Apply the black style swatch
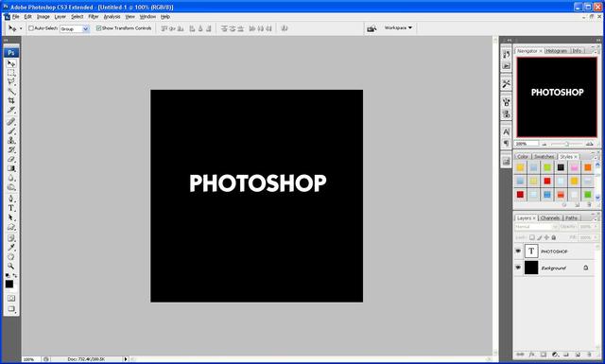 pyautogui.click(x=561, y=167)
